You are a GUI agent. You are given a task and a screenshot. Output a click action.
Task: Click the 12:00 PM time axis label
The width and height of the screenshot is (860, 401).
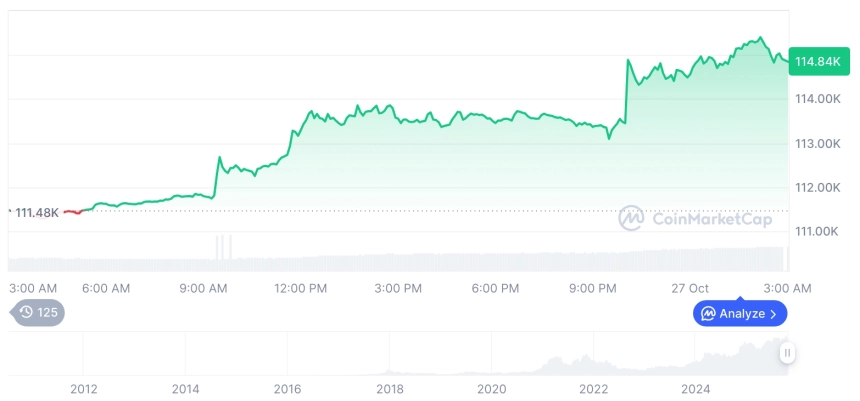click(301, 288)
